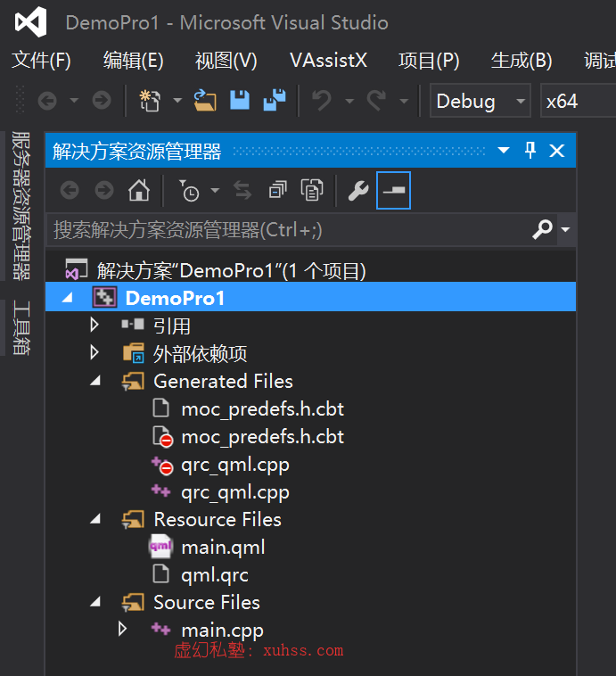The width and height of the screenshot is (616, 676).
Task: Select the excluded moc_predefs.h.cbt file
Action: pos(262,437)
